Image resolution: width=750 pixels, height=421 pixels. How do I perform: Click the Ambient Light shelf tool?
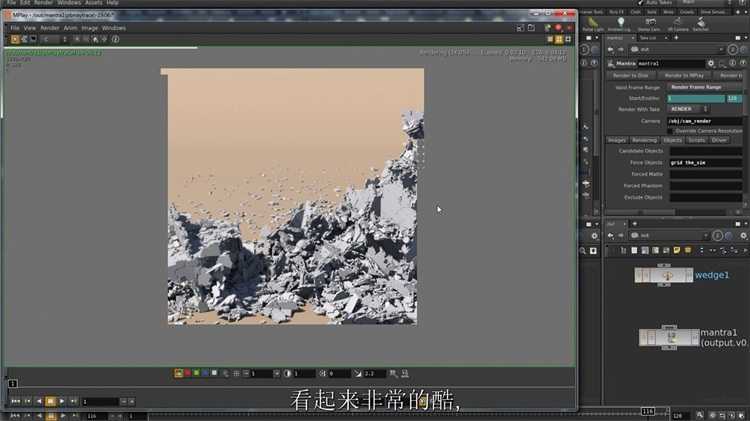tap(620, 23)
